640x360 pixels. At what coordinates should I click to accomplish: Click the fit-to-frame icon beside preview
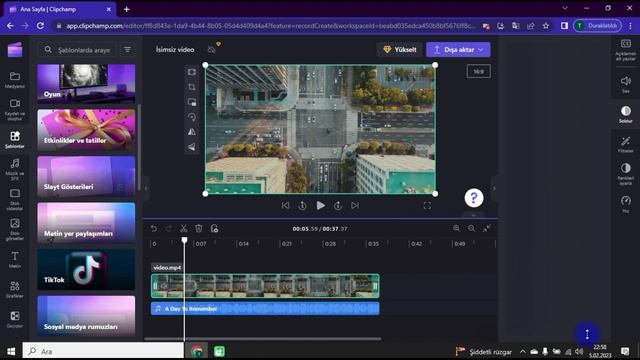tap(192, 72)
